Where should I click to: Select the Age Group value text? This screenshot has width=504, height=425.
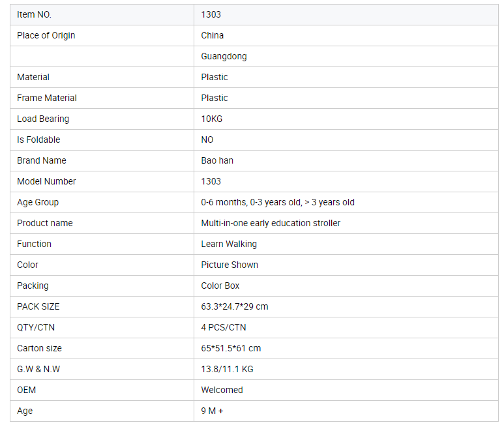278,202
